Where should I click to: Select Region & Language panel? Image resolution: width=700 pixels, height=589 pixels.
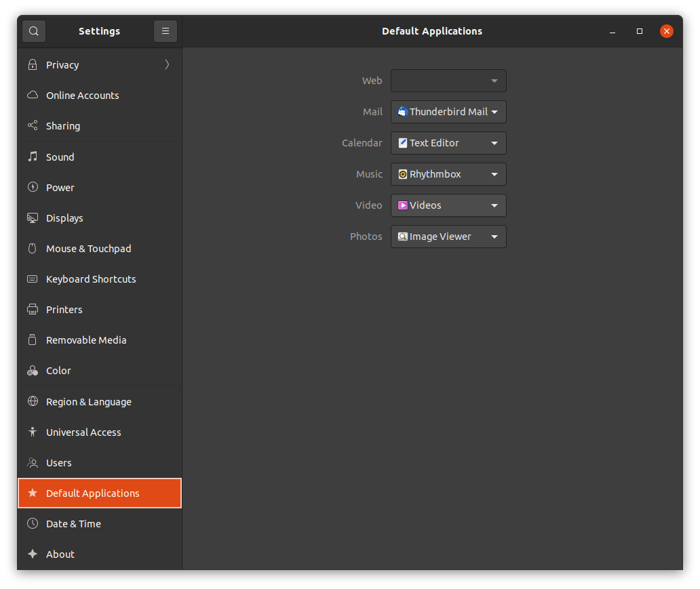100,401
